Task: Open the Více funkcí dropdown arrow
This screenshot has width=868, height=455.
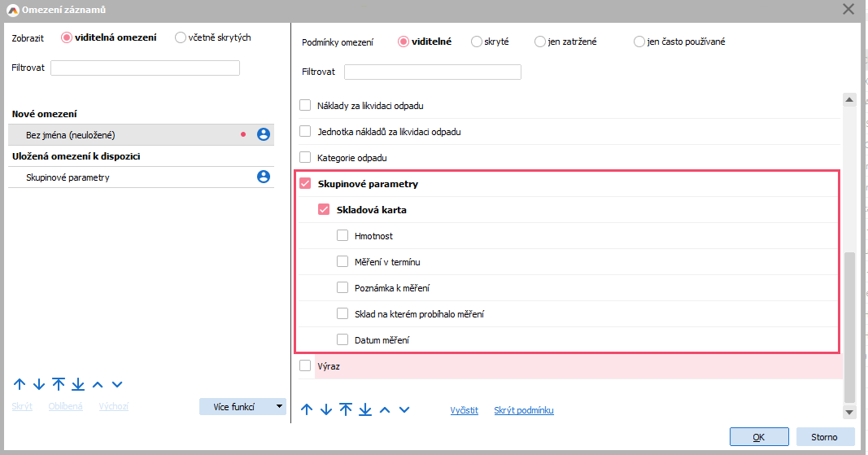Action: click(279, 406)
